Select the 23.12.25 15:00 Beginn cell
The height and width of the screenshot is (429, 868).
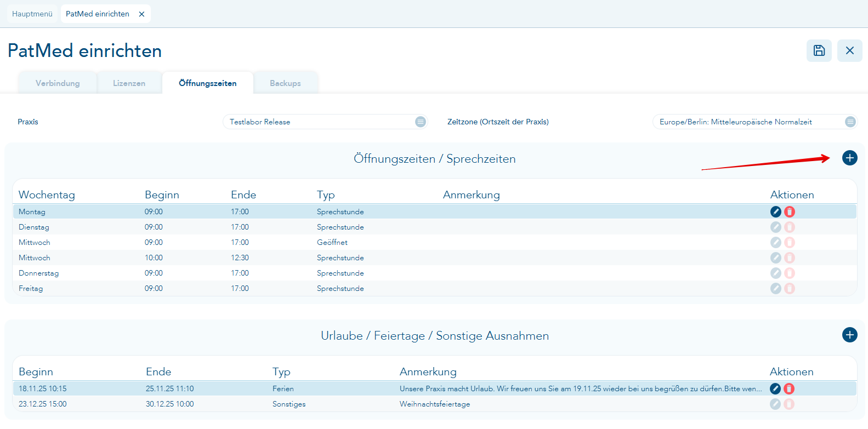(x=43, y=404)
